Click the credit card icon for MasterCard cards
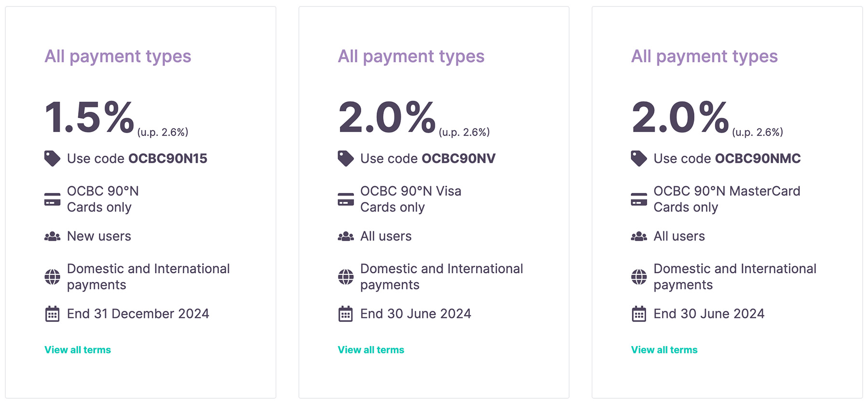 (638, 199)
